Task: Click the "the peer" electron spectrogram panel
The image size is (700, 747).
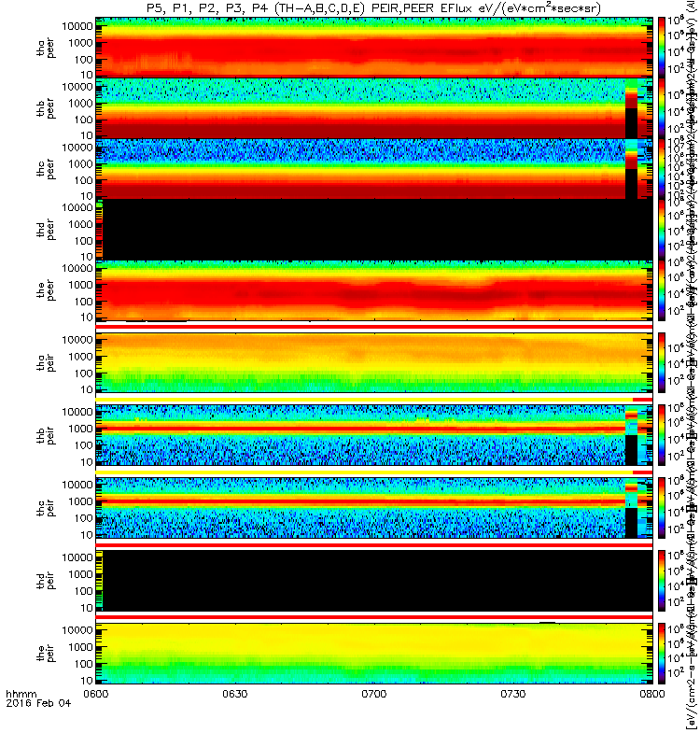Action: 374,290
